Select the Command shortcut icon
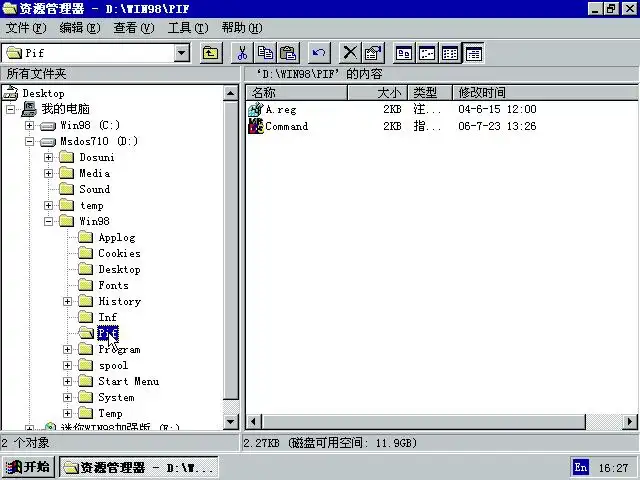Image resolution: width=640 pixels, height=480 pixels. 256,126
